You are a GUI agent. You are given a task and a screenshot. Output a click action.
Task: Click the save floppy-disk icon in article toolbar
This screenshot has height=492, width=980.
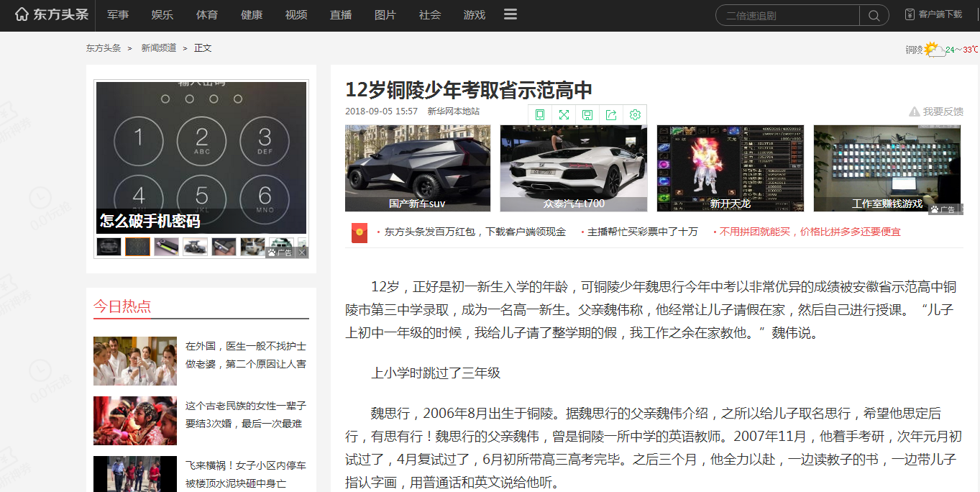point(587,114)
